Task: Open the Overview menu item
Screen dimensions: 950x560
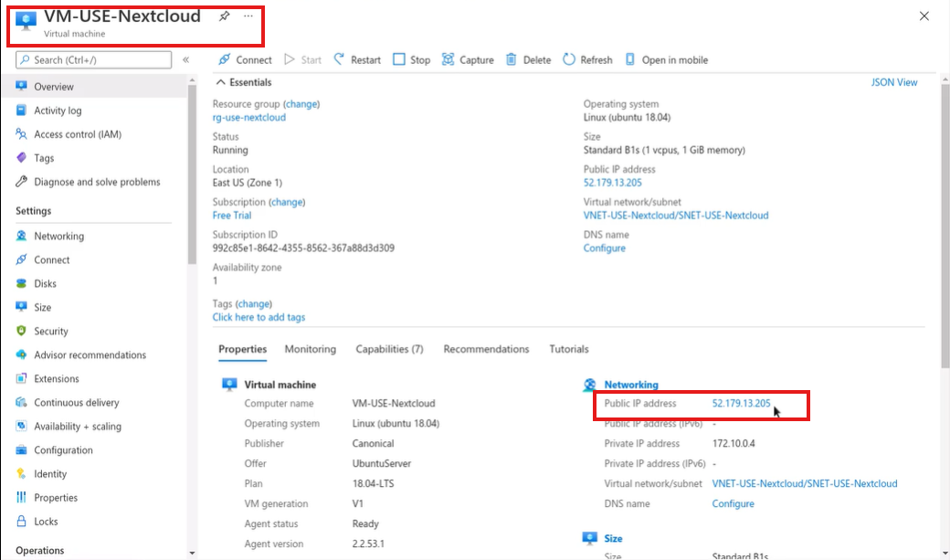Action: click(x=94, y=87)
